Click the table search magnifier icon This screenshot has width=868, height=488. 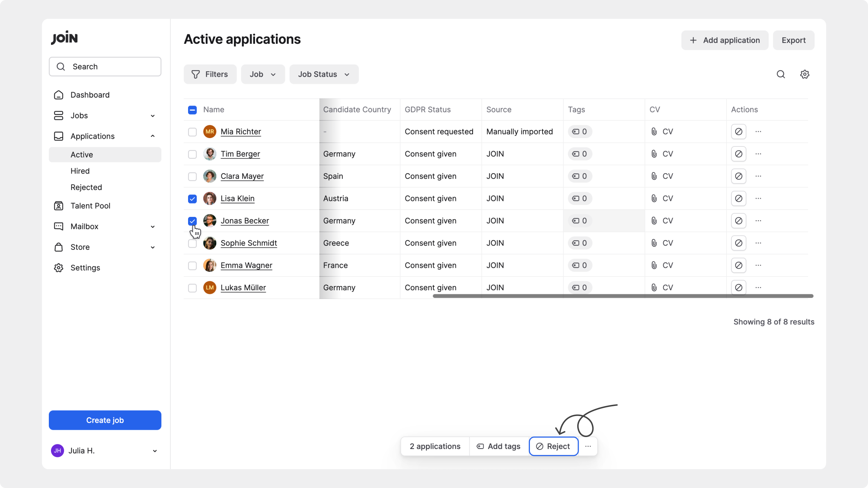pyautogui.click(x=781, y=74)
